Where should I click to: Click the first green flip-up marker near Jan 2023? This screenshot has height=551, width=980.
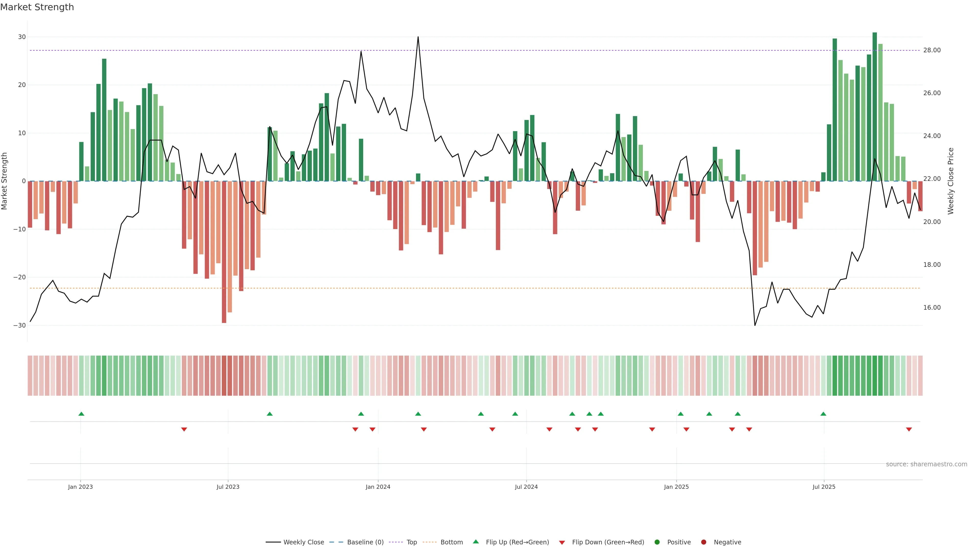coord(81,414)
